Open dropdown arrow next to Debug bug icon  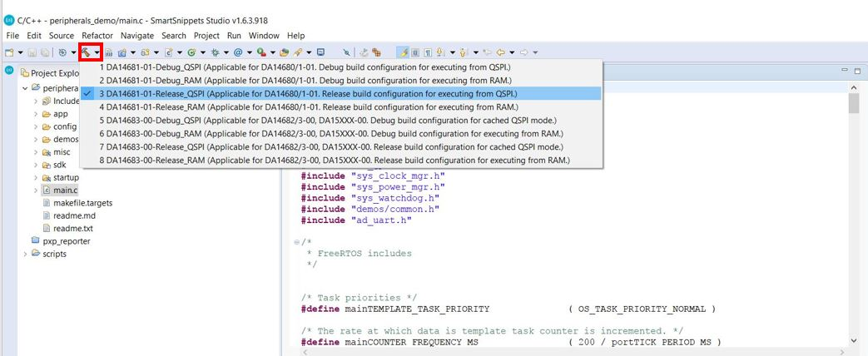(226, 52)
